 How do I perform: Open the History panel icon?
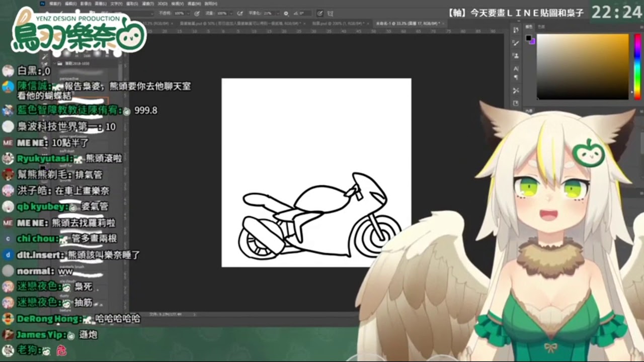(x=516, y=30)
